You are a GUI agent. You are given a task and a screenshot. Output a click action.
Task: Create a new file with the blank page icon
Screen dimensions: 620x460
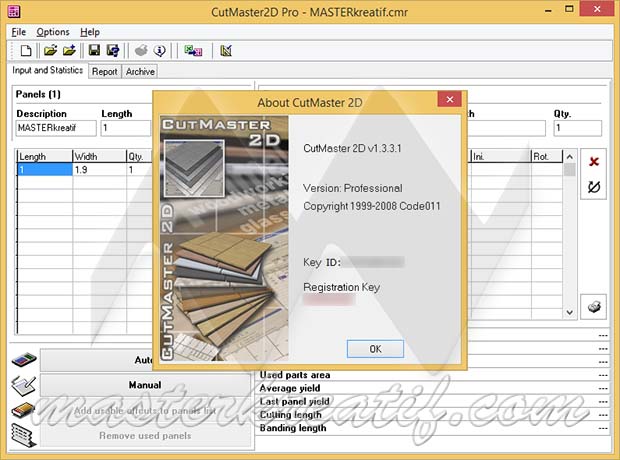[x=26, y=51]
